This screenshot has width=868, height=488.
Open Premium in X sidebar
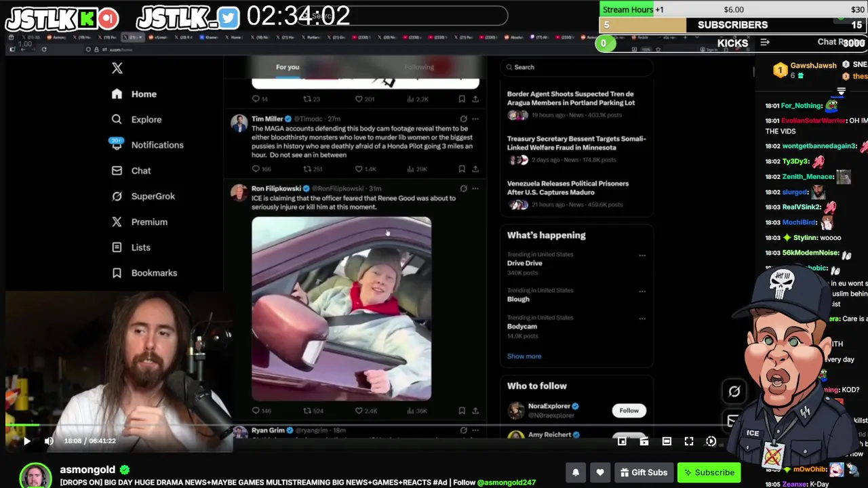pyautogui.click(x=140, y=222)
